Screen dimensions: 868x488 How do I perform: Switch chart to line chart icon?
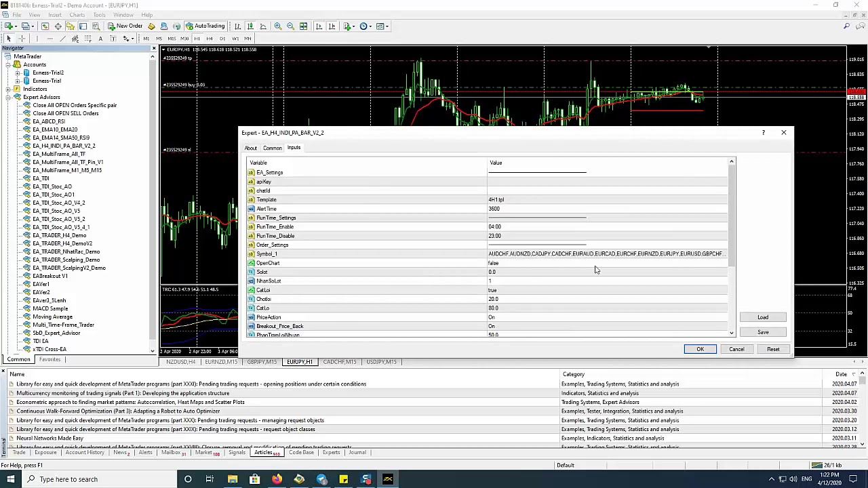[263, 26]
